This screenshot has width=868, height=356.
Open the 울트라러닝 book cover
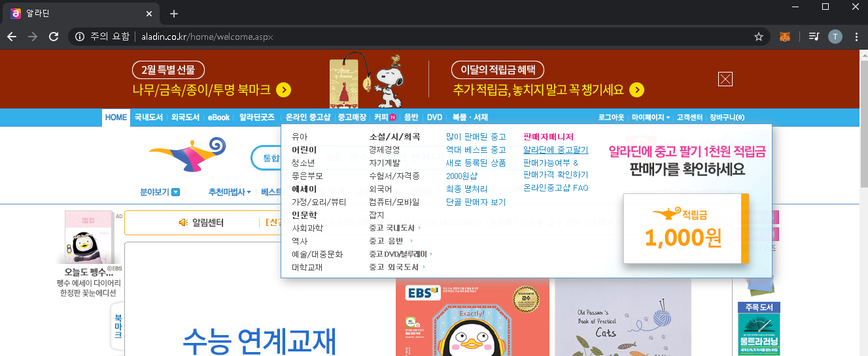(759, 334)
